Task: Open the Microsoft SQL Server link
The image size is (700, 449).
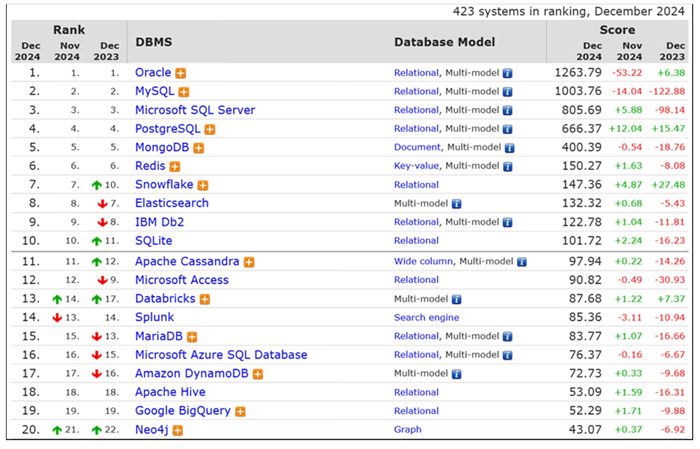Action: (x=195, y=110)
